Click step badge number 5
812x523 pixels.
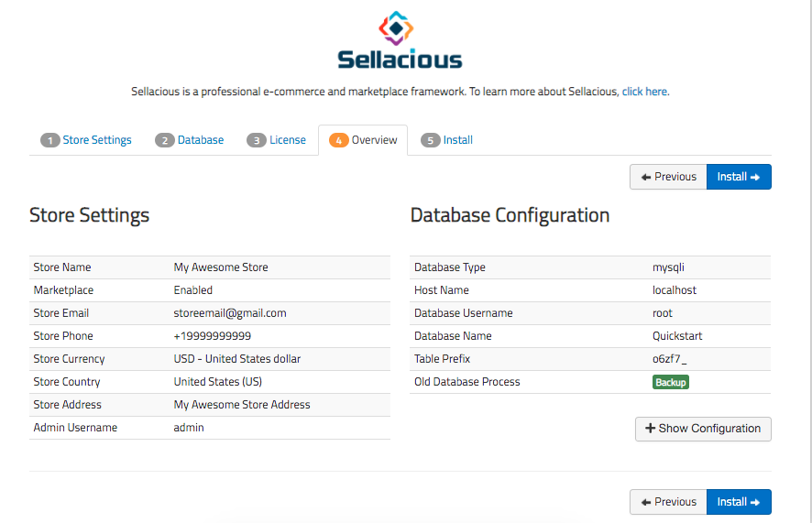coord(431,140)
